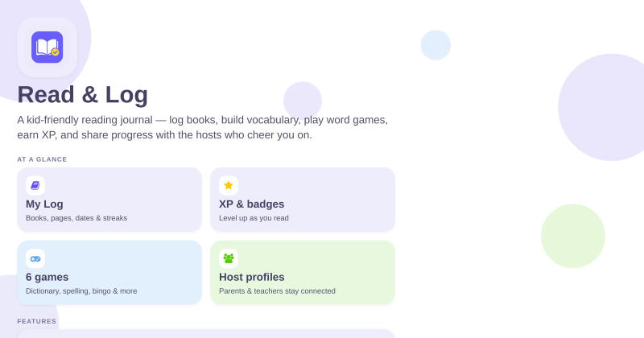644x338 pixels.
Task: Click the small light blue decorative circle
Action: click(x=436, y=45)
